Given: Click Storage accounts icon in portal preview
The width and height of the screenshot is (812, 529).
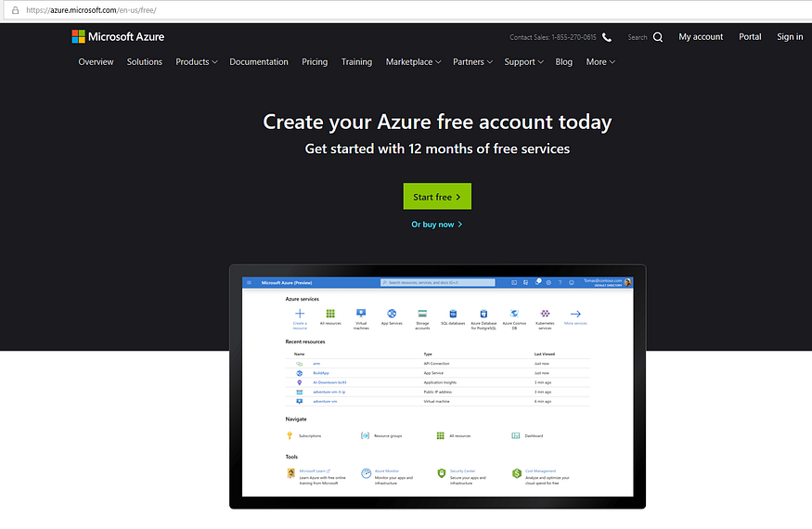Looking at the screenshot, I should (x=422, y=314).
